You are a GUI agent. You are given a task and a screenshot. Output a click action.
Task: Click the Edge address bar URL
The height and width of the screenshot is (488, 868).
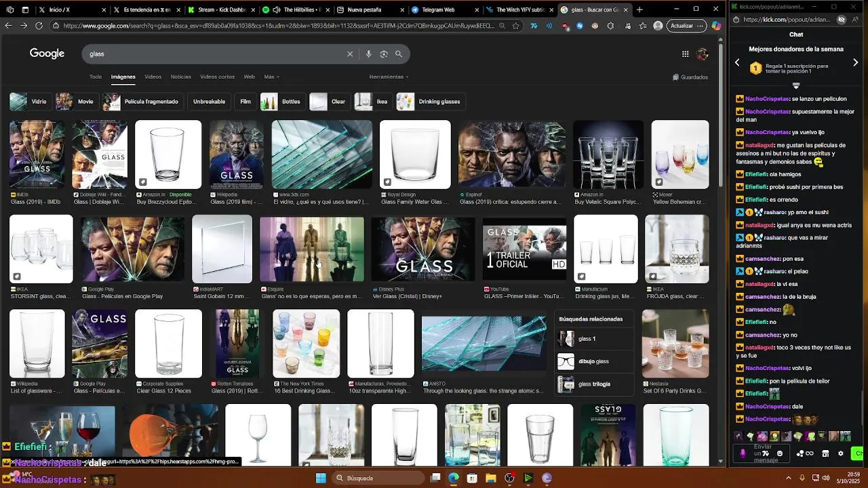tap(278, 26)
